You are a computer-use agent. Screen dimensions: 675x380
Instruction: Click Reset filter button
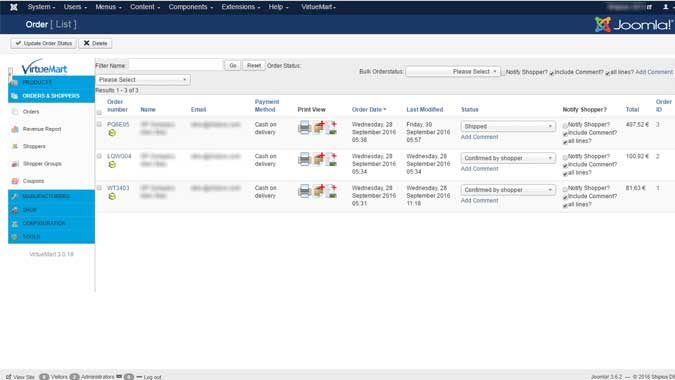[x=254, y=65]
